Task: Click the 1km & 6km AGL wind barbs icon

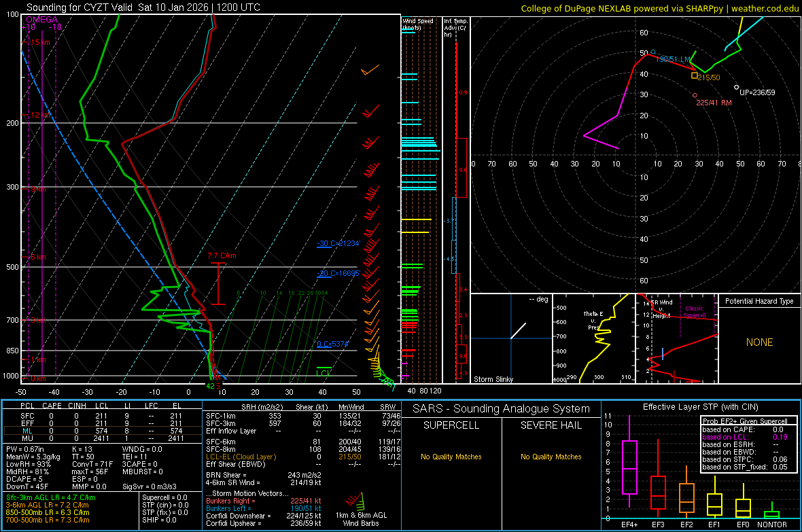Action: pos(355,500)
